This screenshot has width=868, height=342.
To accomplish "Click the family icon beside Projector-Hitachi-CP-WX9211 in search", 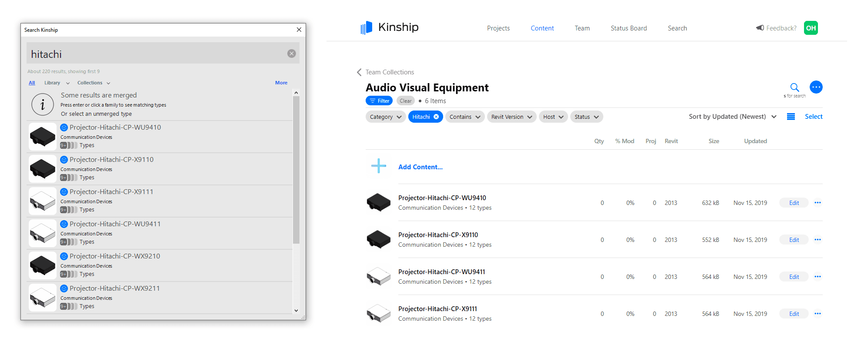I will coord(64,288).
